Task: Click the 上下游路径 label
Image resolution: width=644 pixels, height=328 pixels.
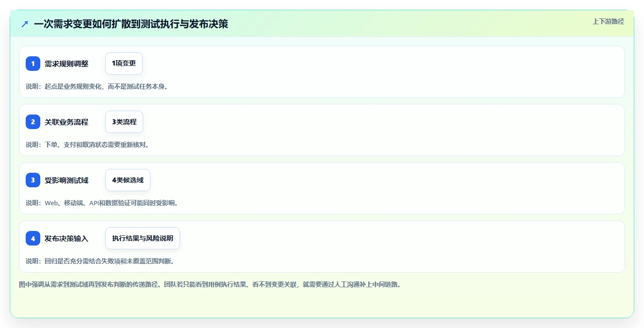Action: tap(608, 21)
